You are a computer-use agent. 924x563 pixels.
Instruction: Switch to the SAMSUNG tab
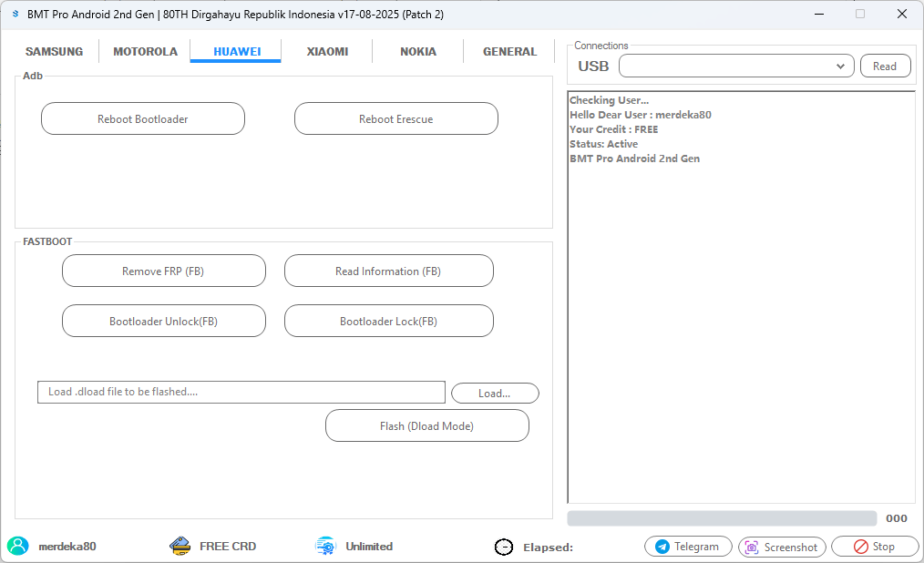pos(54,51)
